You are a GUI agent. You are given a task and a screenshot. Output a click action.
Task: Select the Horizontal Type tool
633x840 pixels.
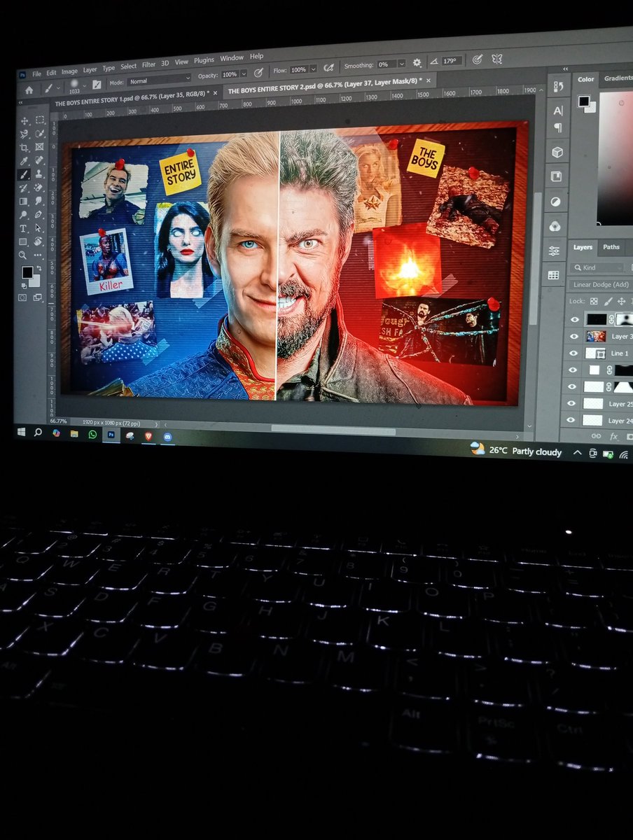[23, 228]
